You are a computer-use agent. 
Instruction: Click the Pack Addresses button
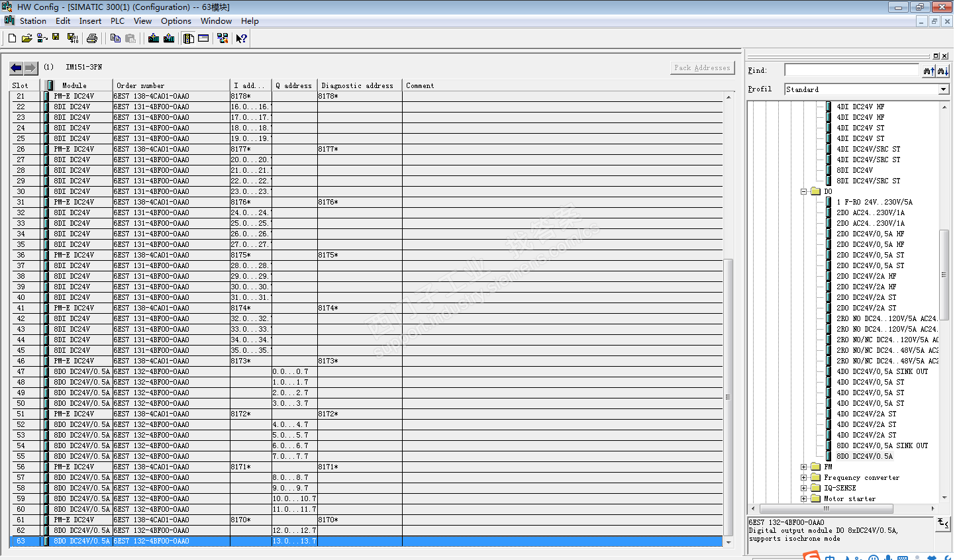tap(702, 68)
